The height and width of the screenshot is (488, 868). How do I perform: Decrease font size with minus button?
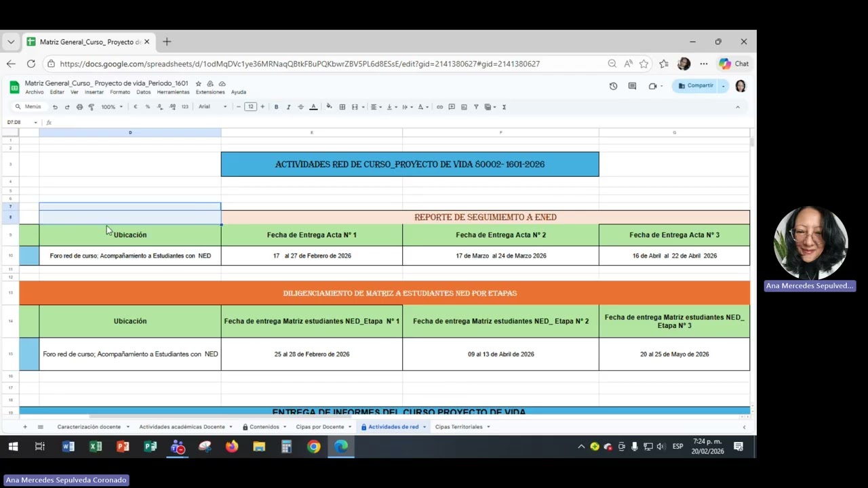tap(238, 107)
